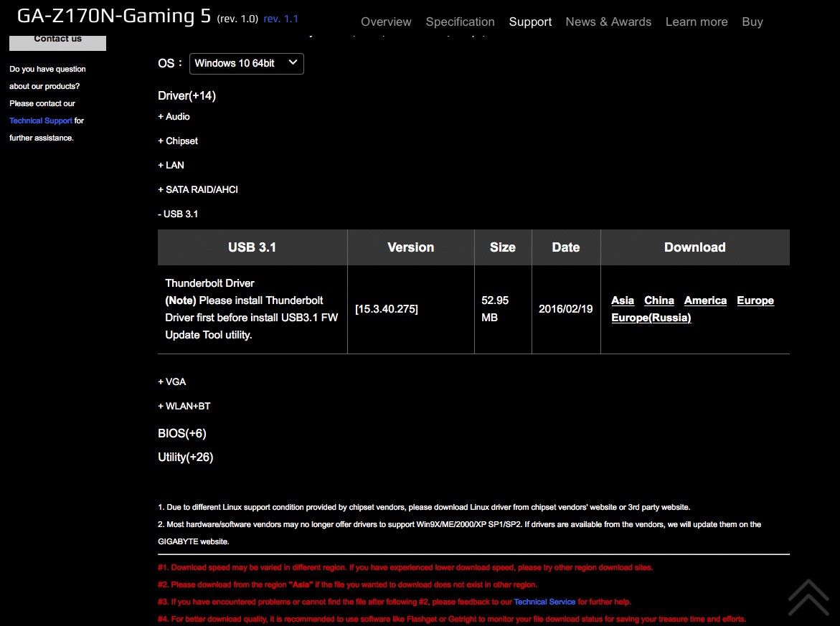Open Technical Support link in sidebar
Image resolution: width=840 pixels, height=626 pixels.
pyautogui.click(x=41, y=121)
